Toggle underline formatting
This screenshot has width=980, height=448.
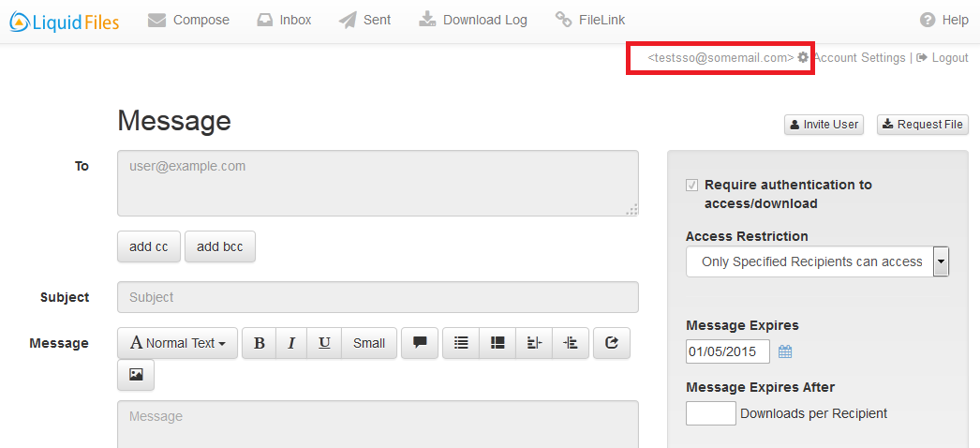point(324,343)
